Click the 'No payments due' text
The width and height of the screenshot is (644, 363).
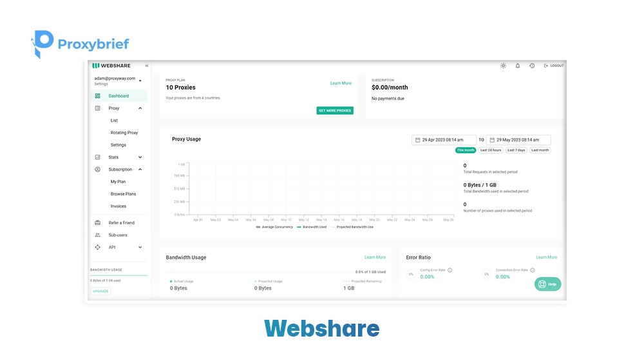[x=388, y=99]
